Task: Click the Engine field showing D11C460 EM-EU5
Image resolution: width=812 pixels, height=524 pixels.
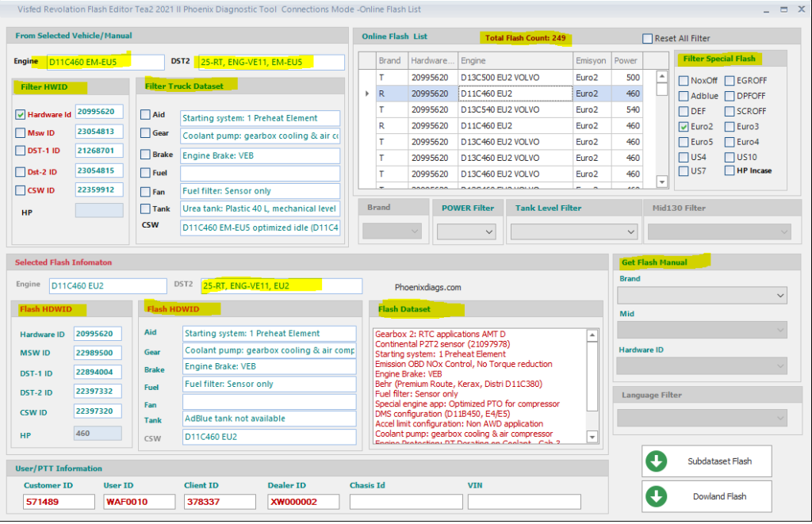Action: [105, 62]
